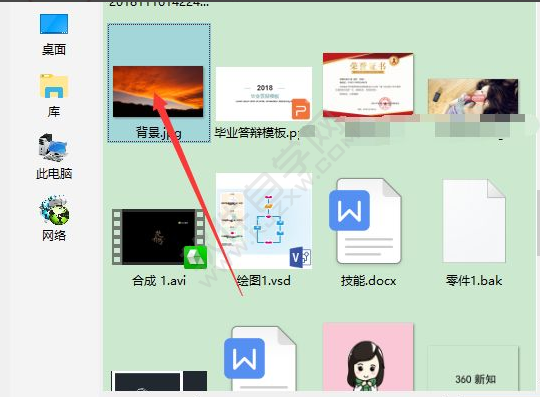Image resolution: width=540 pixels, height=397 pixels.
Task: Select the 毕业答辩模板 presentation file
Action: 264,94
